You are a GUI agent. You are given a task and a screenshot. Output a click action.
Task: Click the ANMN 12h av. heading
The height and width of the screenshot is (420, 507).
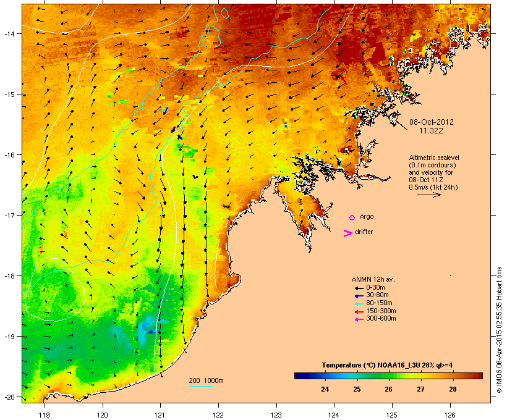coord(373,279)
